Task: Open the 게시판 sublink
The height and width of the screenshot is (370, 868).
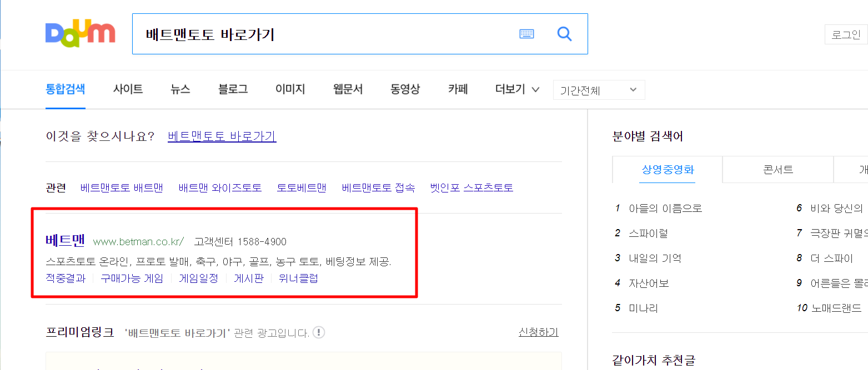Action: click(x=249, y=278)
